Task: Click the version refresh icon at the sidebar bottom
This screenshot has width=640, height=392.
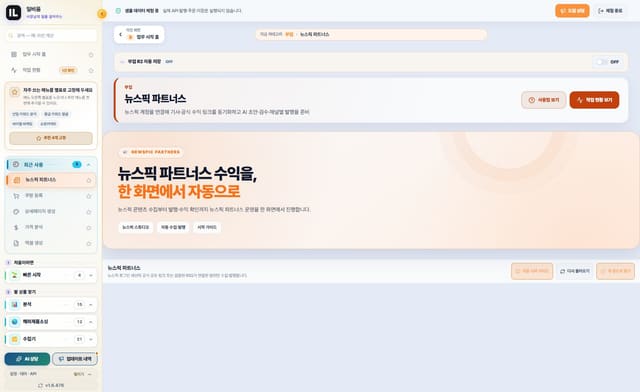Action: click(x=40, y=385)
